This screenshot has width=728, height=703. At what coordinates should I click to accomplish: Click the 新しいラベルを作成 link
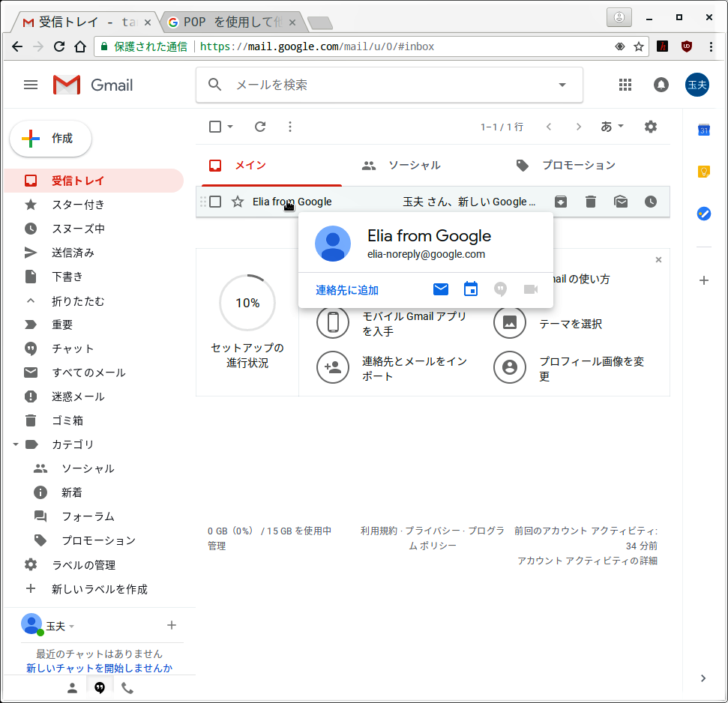click(100, 589)
